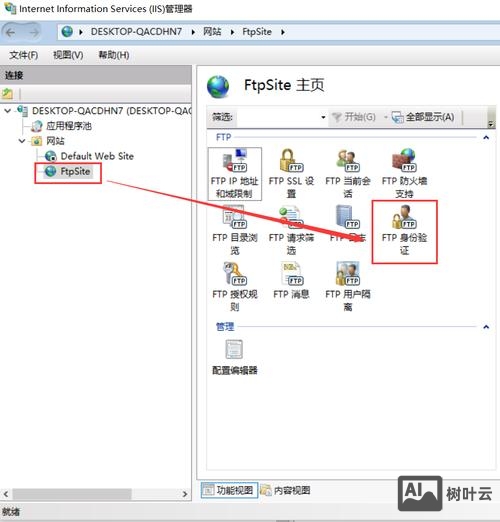Click right arrow of connections horizontal scrollbar
This screenshot has width=500, height=522.
(185, 494)
